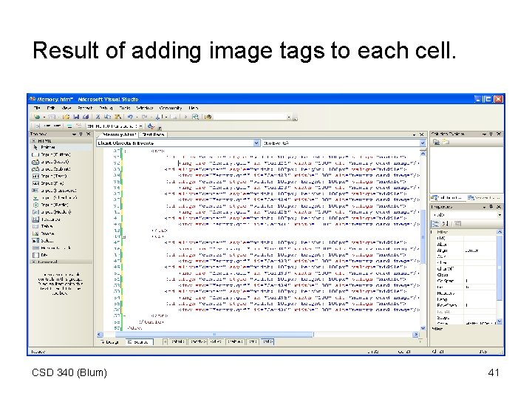This screenshot has height=399, width=532.
Task: Click the Open File folder icon
Action: coord(66,117)
